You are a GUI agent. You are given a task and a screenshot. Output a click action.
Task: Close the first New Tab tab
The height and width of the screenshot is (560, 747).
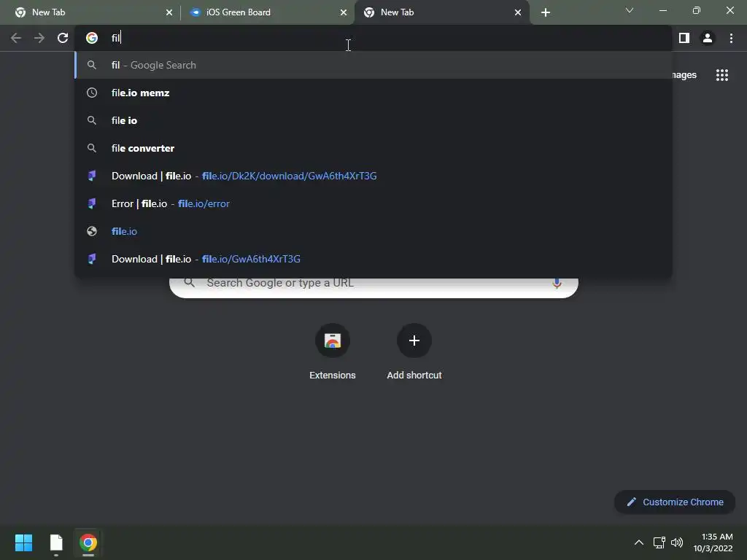(169, 12)
